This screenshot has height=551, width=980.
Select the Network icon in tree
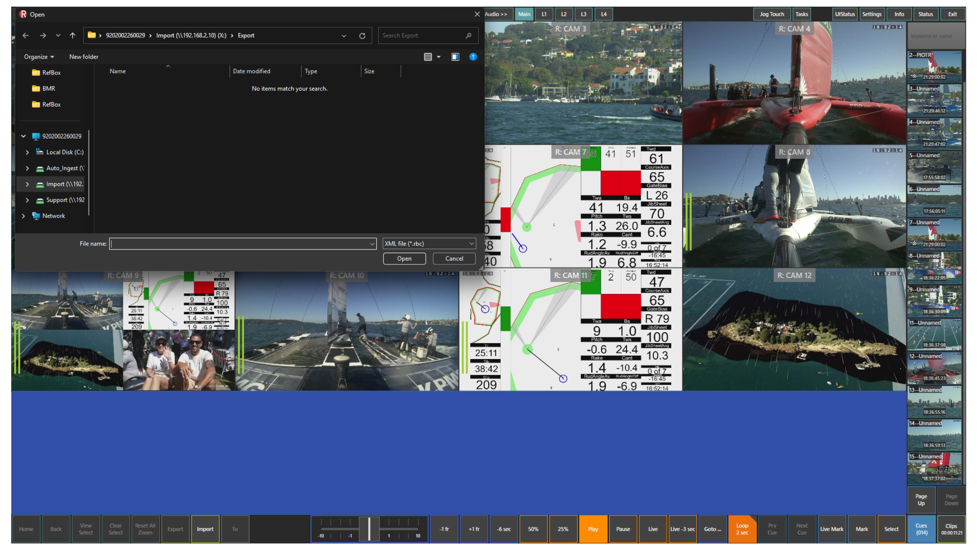point(36,216)
